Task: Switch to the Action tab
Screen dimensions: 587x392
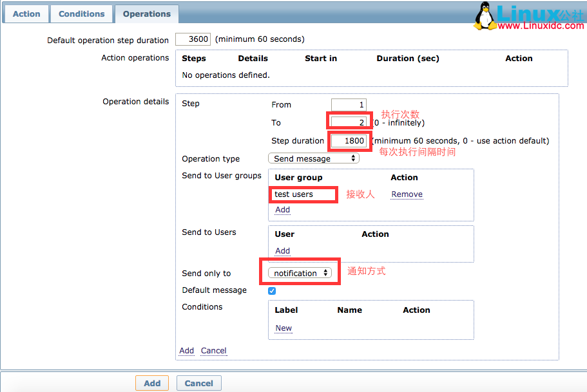Action: click(x=26, y=14)
